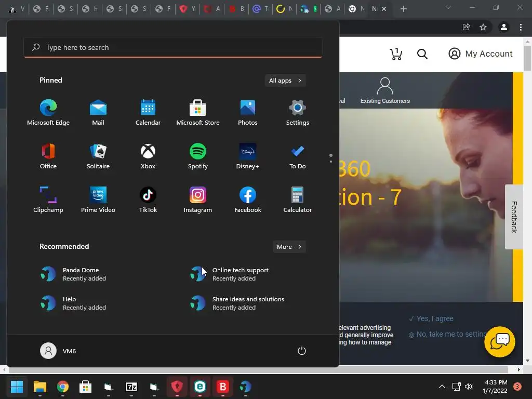This screenshot has width=532, height=399.
Task: Close the active Chrome tab
Action: 384,9
